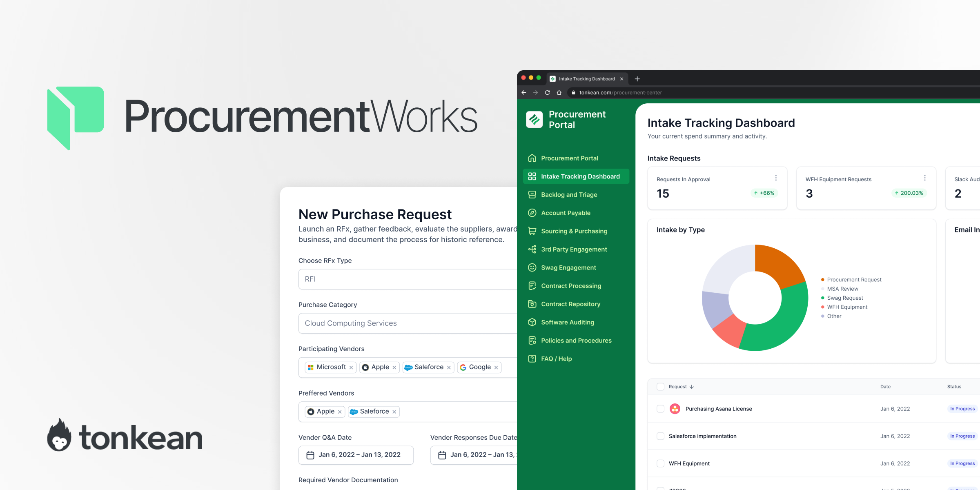Click calendar icon in Vender Q&A Date

tap(310, 455)
